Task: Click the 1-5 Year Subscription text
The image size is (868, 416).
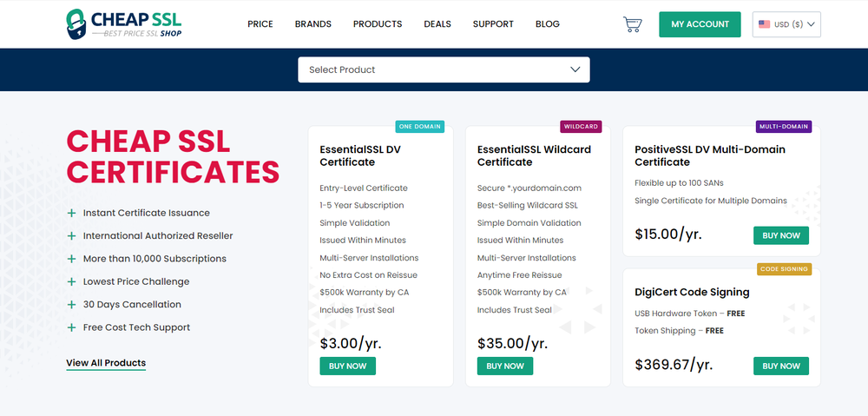Action: coord(361,206)
